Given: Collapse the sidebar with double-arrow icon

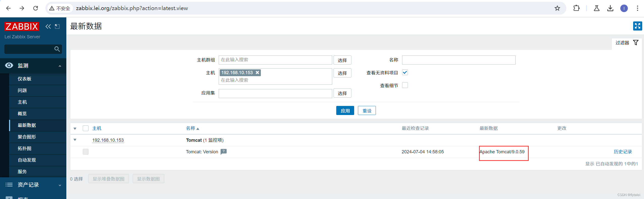Looking at the screenshot, I should [48, 26].
